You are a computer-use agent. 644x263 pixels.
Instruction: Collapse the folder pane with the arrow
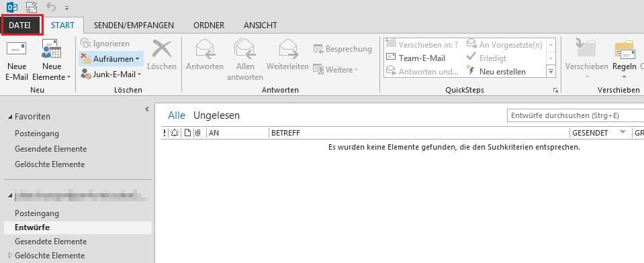pyautogui.click(x=147, y=109)
